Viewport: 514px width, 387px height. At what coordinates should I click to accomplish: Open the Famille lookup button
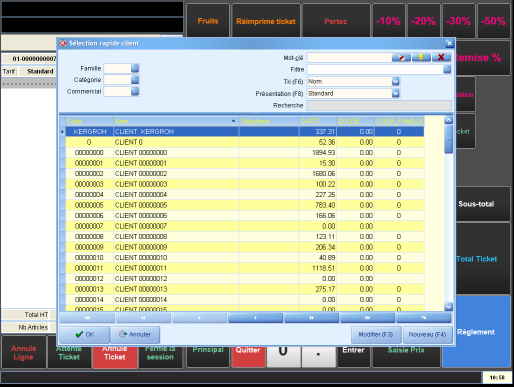pos(135,68)
